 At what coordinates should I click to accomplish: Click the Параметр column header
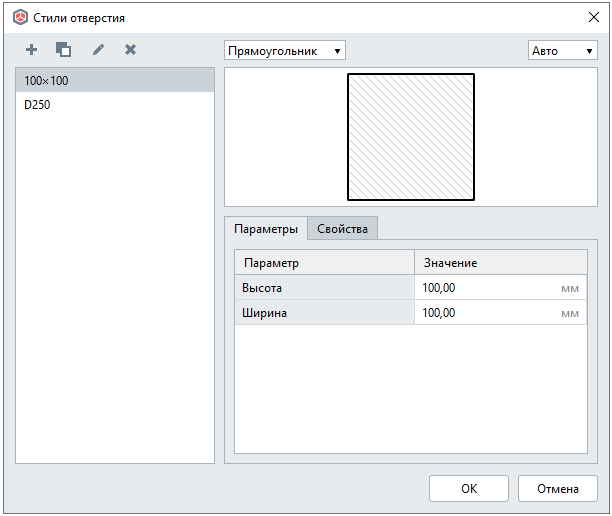tap(324, 262)
